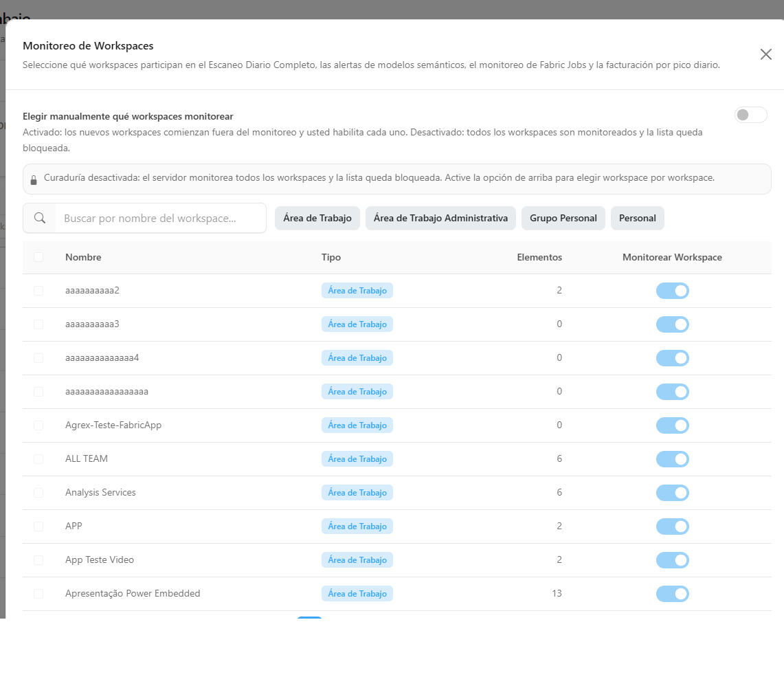Screen dimensions: 784x699
Task: Toggle monitoring for aaaaaaaaaaaaaaaa
Action: pos(673,392)
